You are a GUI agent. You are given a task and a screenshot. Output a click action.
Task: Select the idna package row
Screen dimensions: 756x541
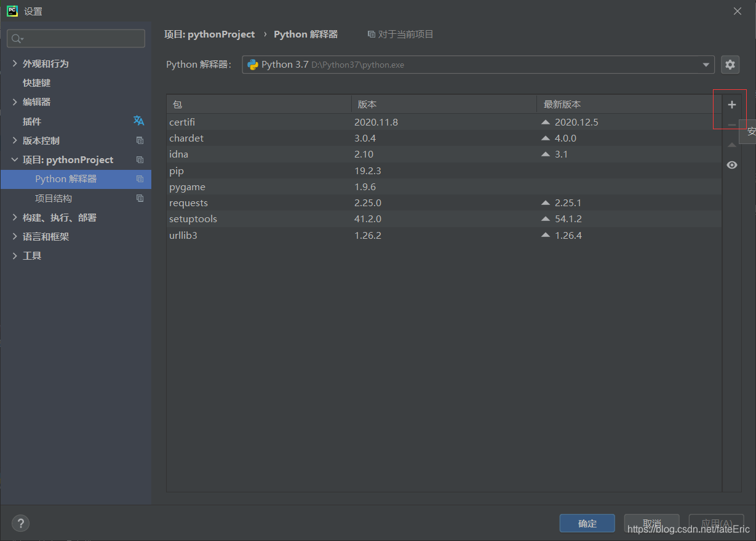coord(444,154)
